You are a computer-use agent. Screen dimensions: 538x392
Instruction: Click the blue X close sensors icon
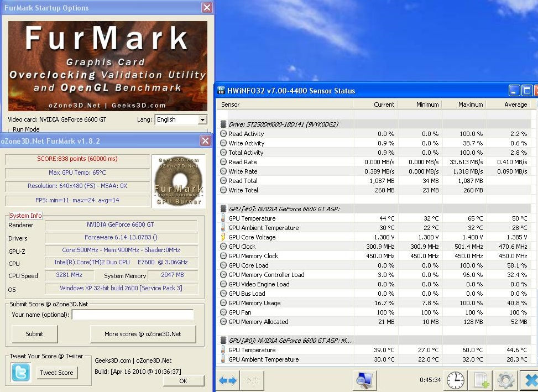click(x=530, y=380)
